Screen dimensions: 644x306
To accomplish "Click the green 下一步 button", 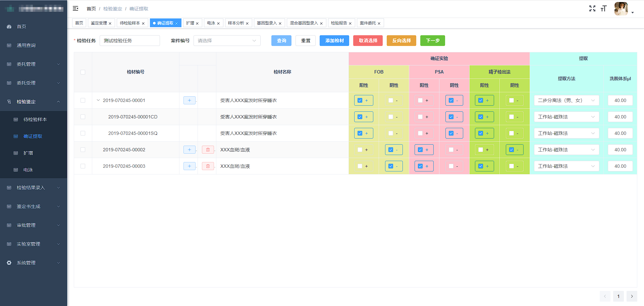I will pyautogui.click(x=432, y=41).
